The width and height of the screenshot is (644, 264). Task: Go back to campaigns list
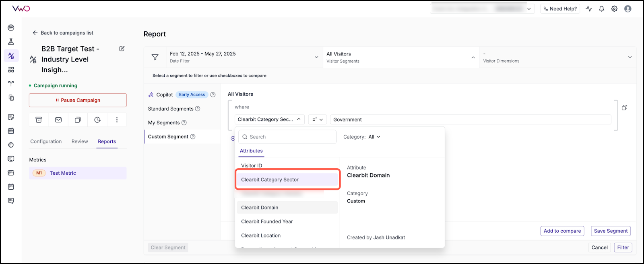(x=63, y=33)
